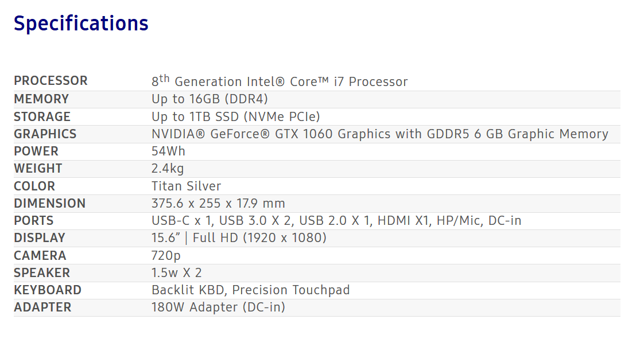
Task: Click the CAMERA row label
Action: point(40,255)
